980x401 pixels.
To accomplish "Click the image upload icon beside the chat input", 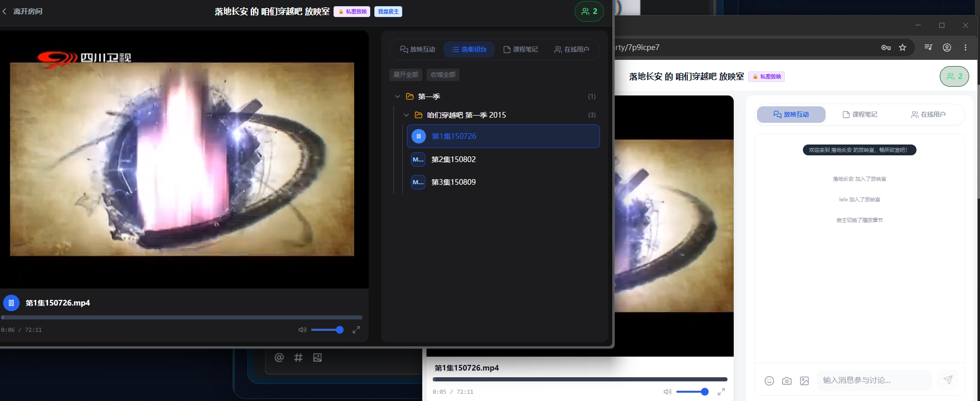I will (804, 381).
